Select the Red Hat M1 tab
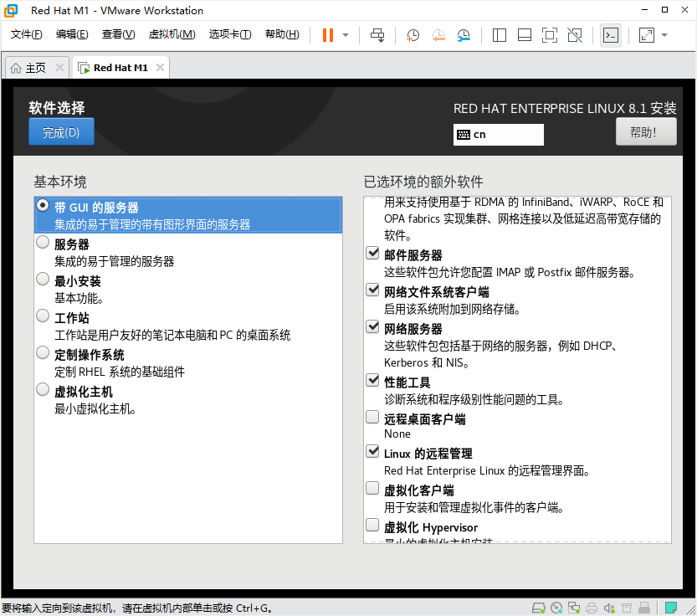697x616 pixels. [x=120, y=68]
